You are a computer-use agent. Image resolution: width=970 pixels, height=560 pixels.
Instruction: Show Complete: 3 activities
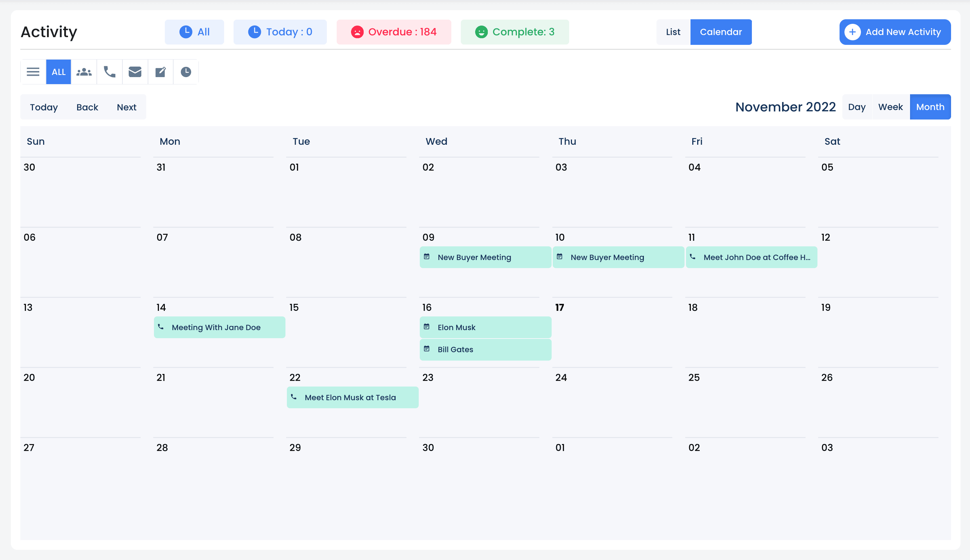tap(514, 32)
